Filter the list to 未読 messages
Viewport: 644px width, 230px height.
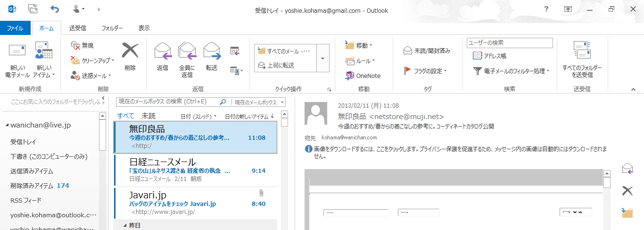(x=149, y=116)
